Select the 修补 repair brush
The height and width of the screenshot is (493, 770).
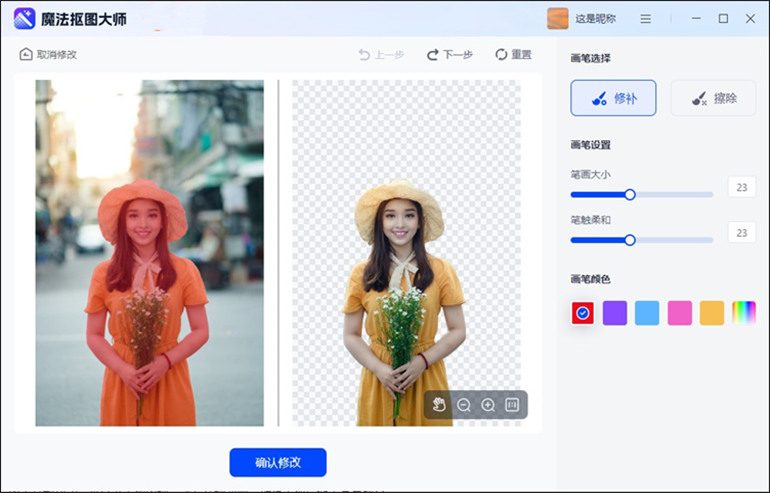[x=613, y=98]
